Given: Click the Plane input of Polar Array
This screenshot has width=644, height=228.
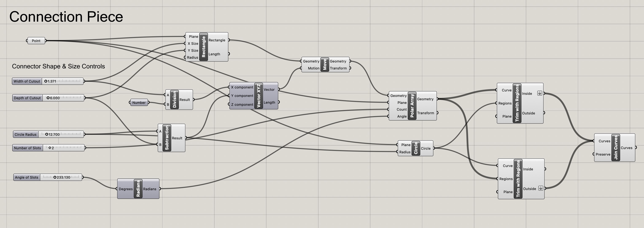Looking at the screenshot, I should (x=402, y=103).
